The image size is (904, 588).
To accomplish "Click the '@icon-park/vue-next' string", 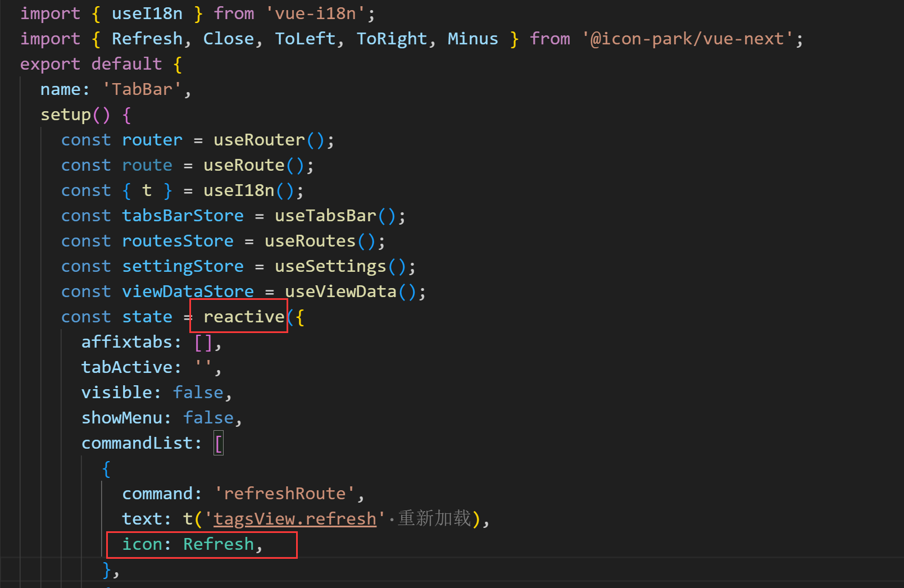I will [687, 39].
